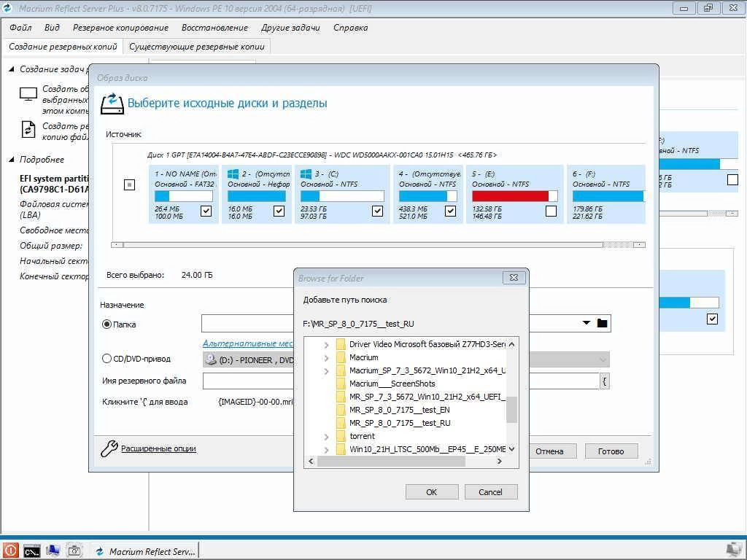Expand the Macrium_SP_7_3_5672 folder node

(x=326, y=371)
